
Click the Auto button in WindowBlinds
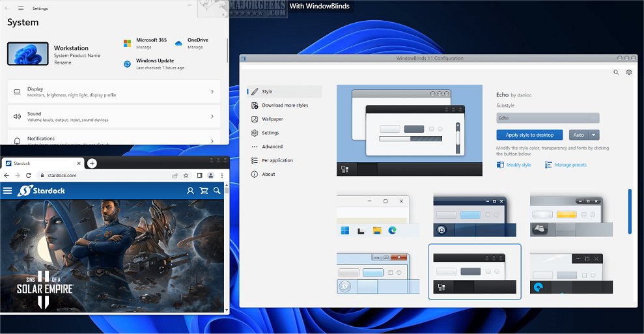579,135
